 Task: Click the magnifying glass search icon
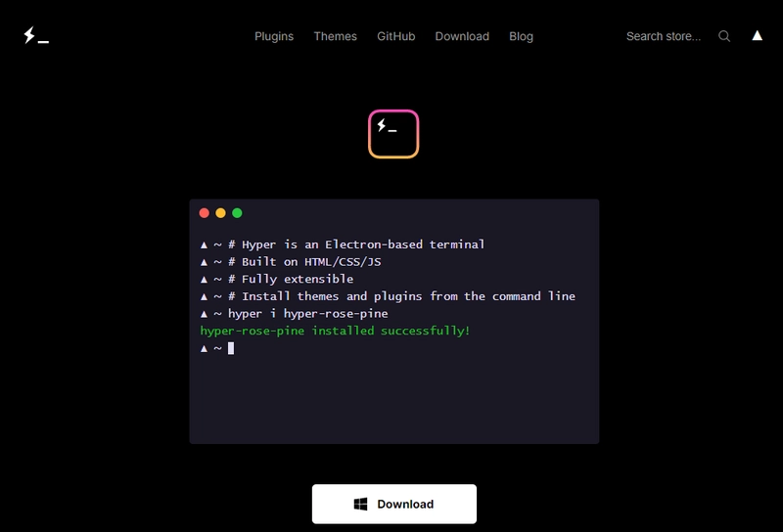[724, 36]
